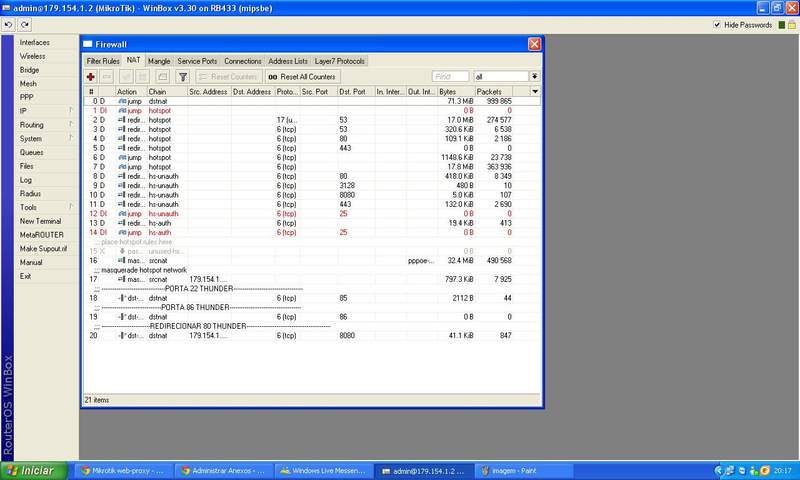Select rule 9 redirect port 3128
This screenshot has height=480, width=800.
(x=311, y=185)
